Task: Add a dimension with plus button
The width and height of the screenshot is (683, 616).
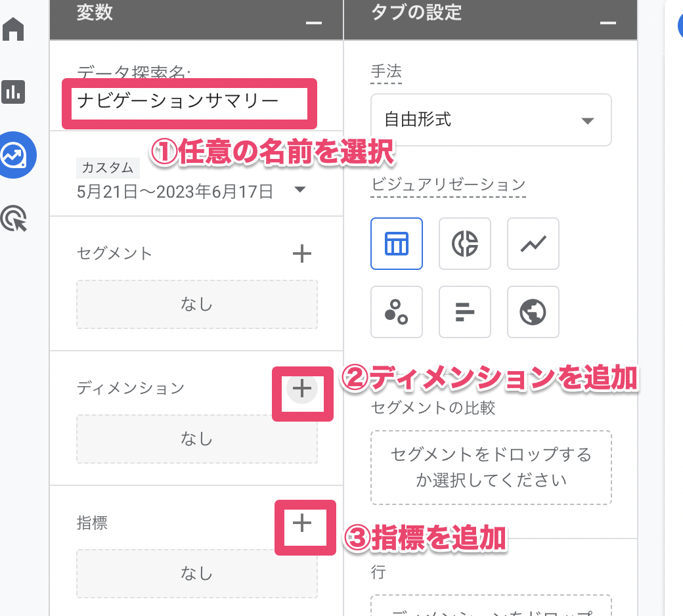Action: tap(301, 389)
